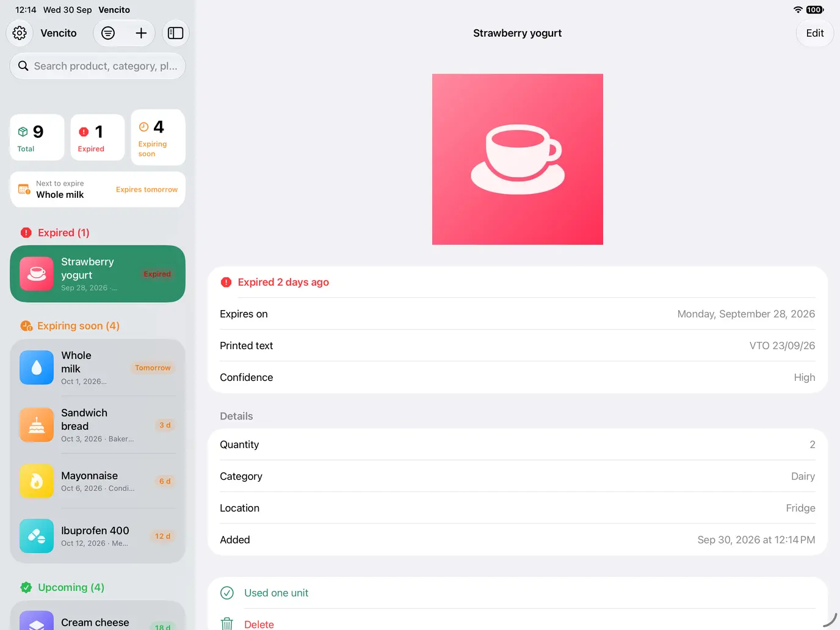840x630 pixels.
Task: Click the Delete trash can icon
Action: (x=227, y=623)
